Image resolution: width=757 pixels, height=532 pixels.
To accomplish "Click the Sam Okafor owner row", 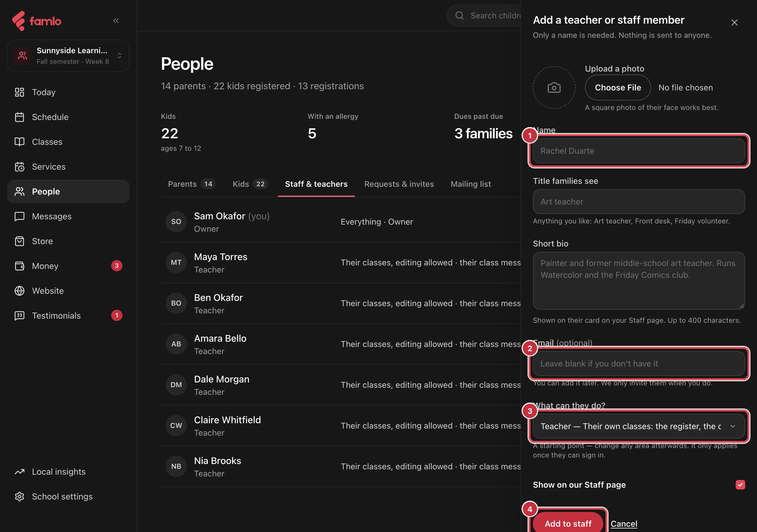I will [341, 222].
